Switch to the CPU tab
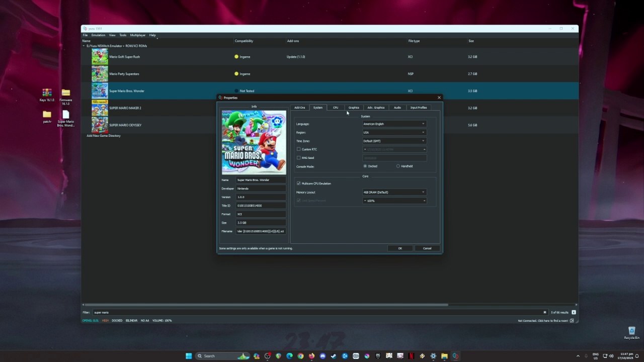This screenshot has height=362, width=644. (x=336, y=108)
